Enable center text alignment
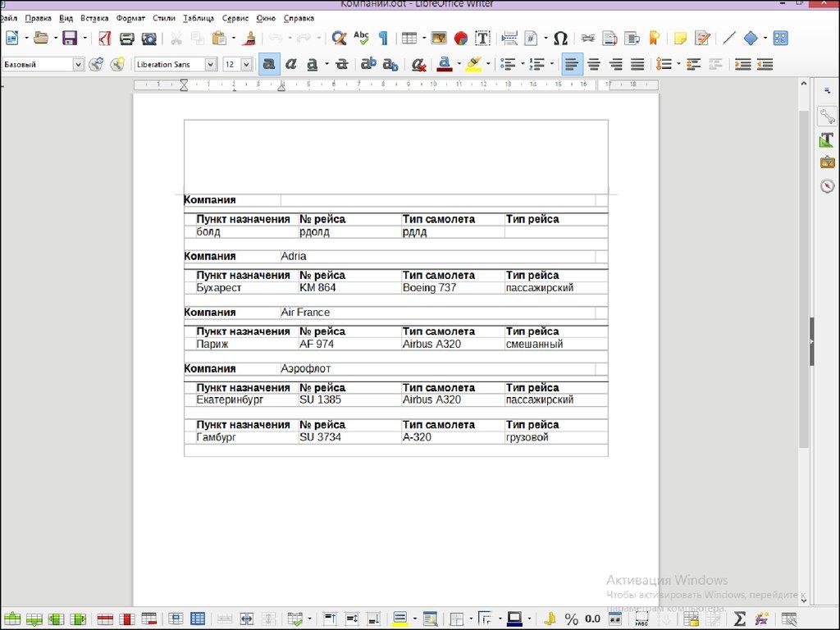This screenshot has height=630, width=840. tap(594, 64)
